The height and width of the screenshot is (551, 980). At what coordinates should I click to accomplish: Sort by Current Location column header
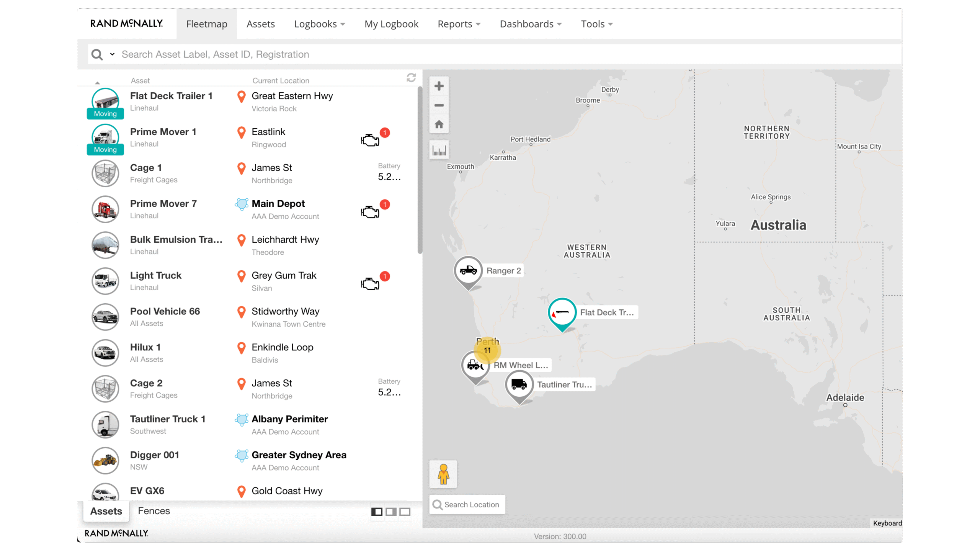[x=281, y=81]
